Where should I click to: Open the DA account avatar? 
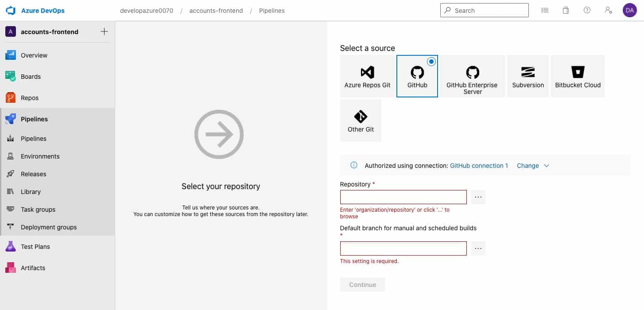click(x=629, y=10)
